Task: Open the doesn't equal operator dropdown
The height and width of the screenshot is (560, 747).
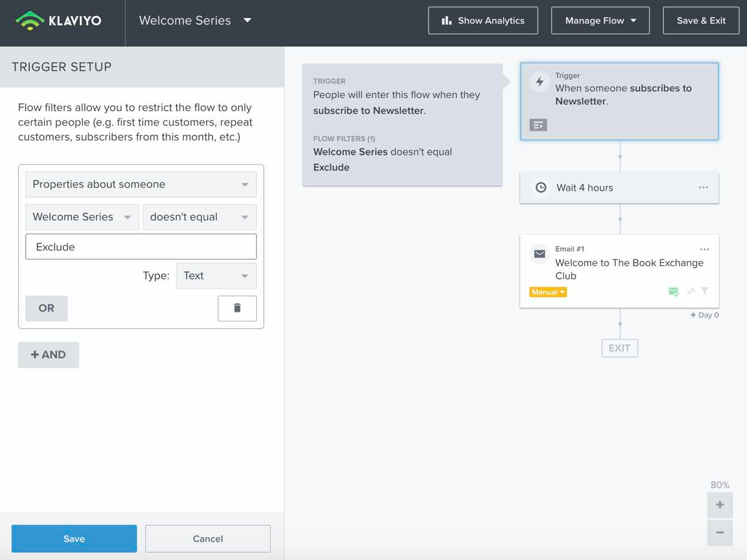Action: pos(200,217)
